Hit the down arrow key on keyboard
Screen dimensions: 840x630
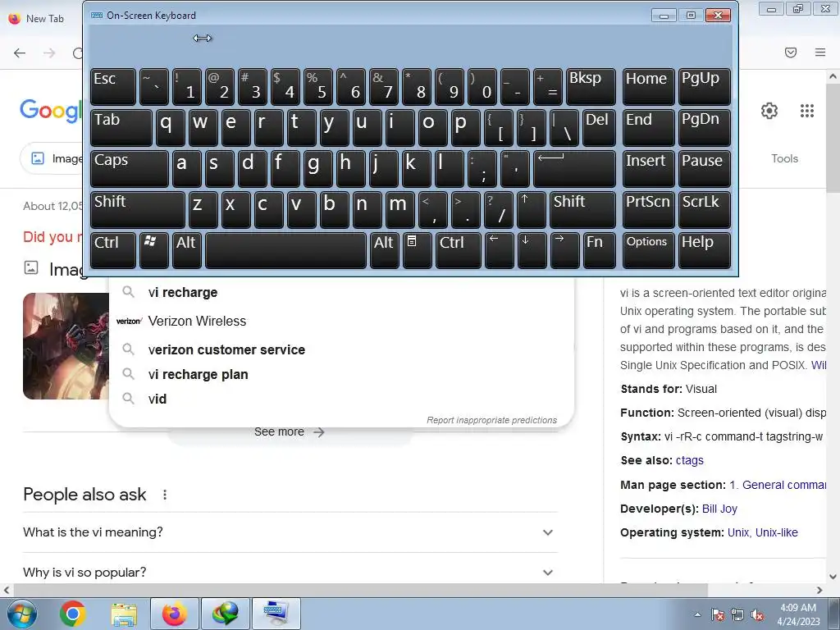tap(532, 250)
